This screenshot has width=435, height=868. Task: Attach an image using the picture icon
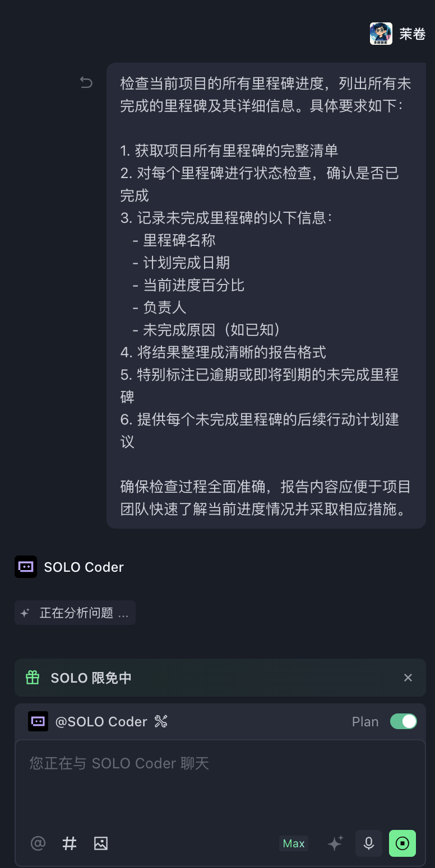pos(101,843)
